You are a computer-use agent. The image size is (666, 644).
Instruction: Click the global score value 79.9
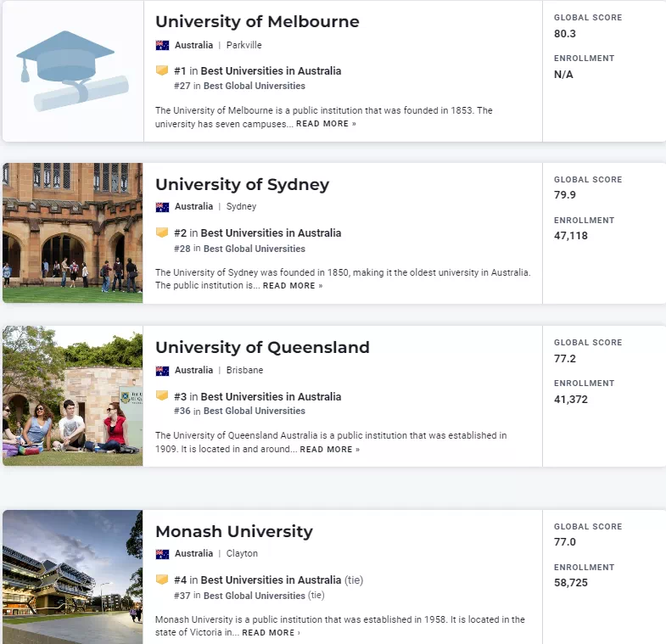pos(565,195)
